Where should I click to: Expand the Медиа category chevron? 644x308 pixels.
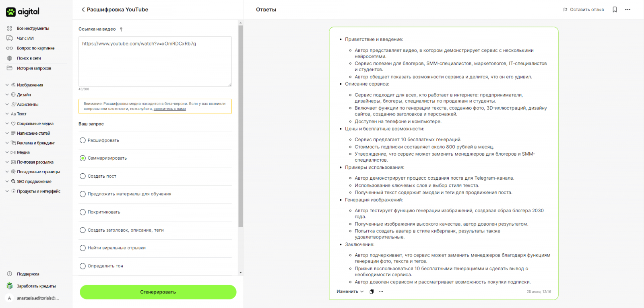pyautogui.click(x=7, y=152)
